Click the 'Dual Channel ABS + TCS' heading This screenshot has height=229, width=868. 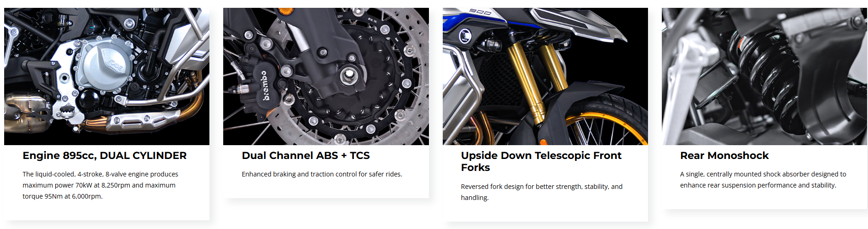point(306,156)
